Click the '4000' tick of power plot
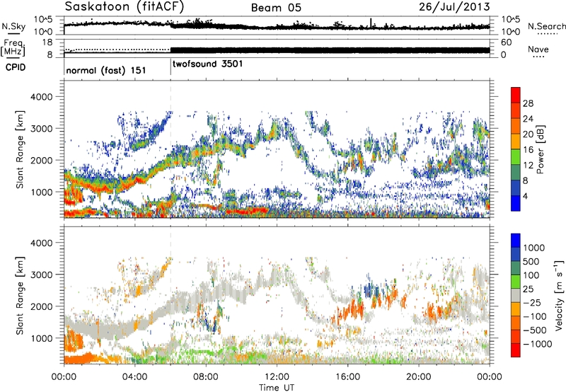 (42, 97)
